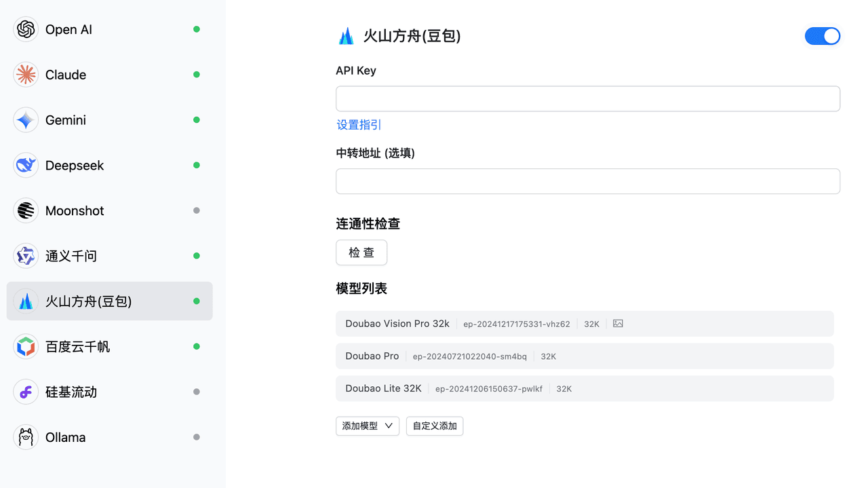868x488 pixels.
Task: Click the OpenAI logo icon in sidebar
Action: [x=26, y=29]
